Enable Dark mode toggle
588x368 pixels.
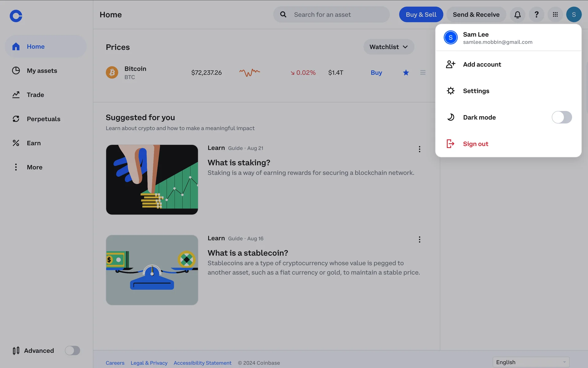click(561, 117)
